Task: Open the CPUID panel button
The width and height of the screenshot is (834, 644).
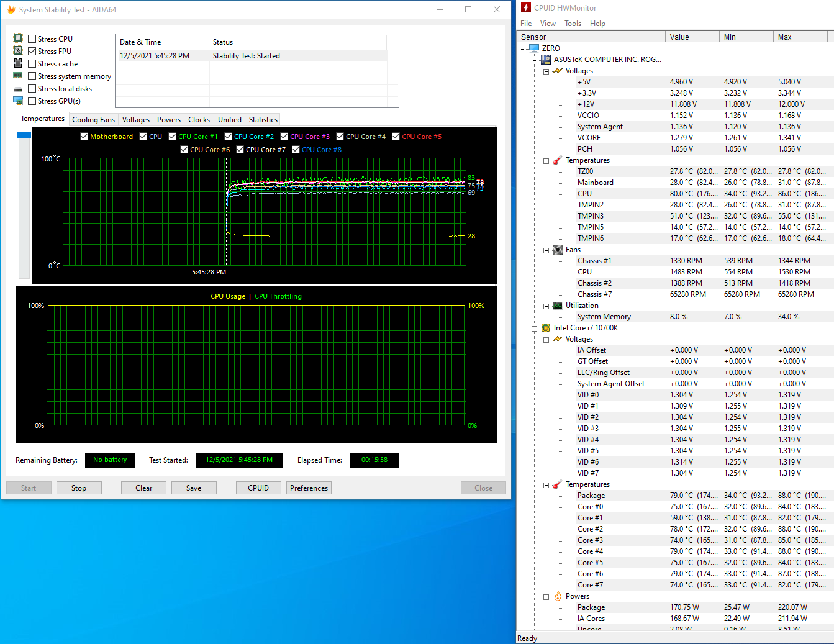Action: [258, 488]
